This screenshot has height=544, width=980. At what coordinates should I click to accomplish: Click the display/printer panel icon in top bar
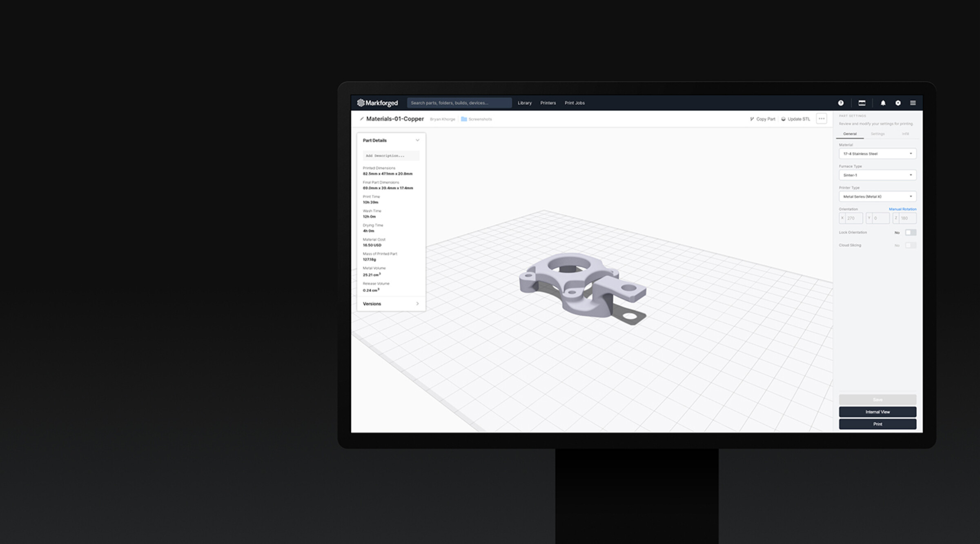pos(862,103)
